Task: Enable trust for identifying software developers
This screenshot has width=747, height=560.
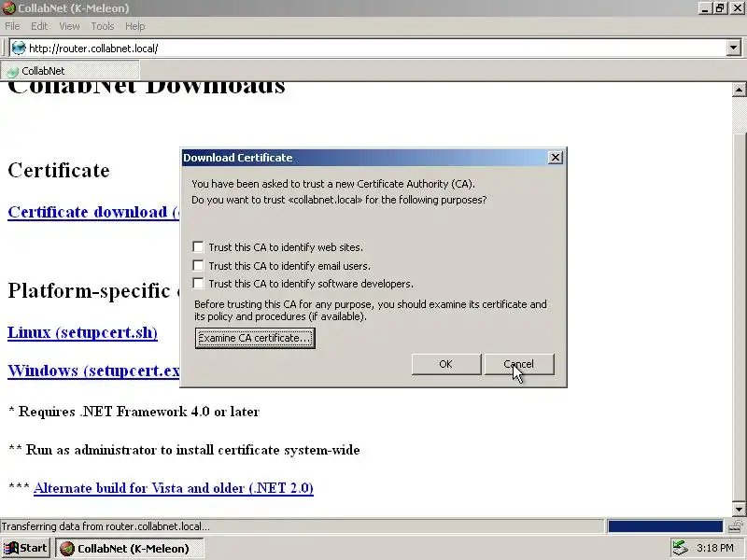Action: point(198,284)
